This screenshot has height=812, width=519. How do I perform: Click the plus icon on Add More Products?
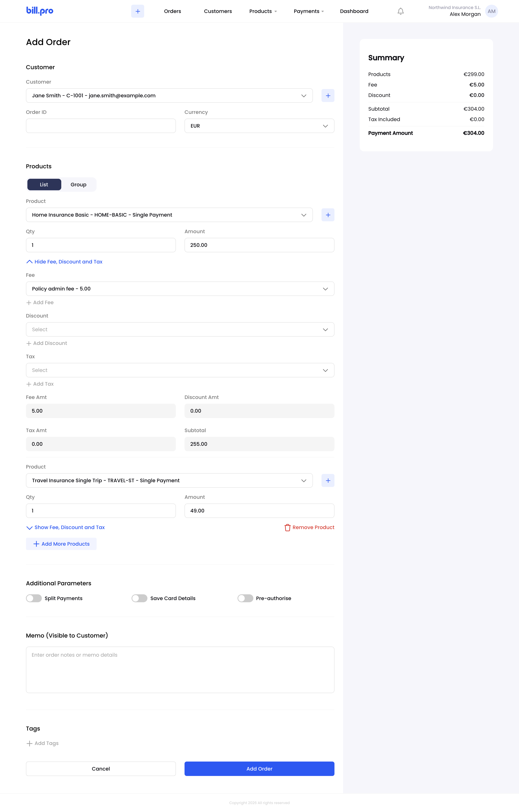(36, 544)
